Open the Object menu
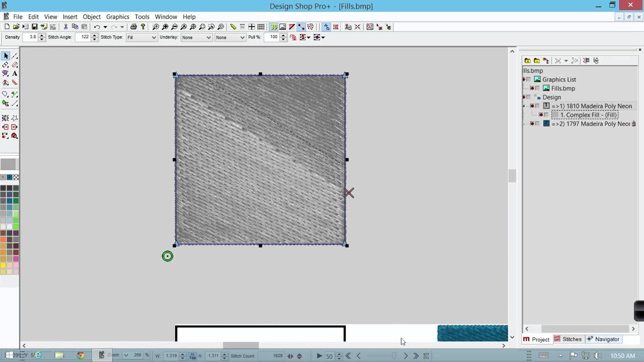 92,17
